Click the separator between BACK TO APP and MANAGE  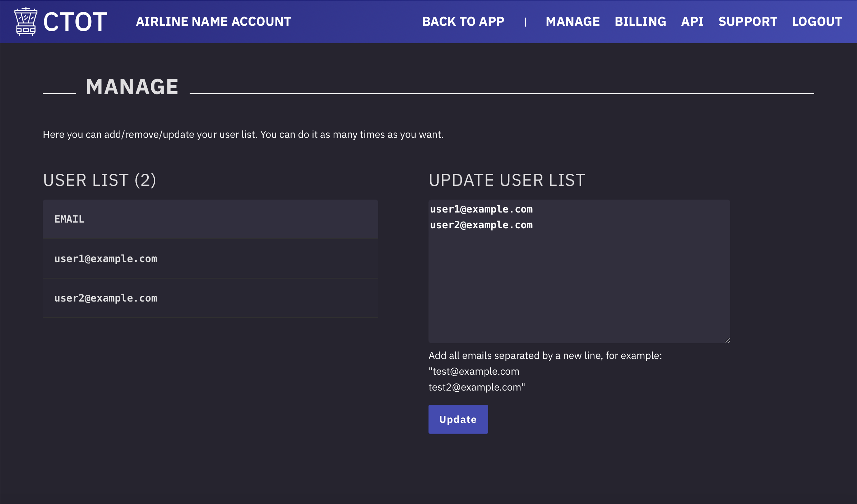[x=525, y=22]
